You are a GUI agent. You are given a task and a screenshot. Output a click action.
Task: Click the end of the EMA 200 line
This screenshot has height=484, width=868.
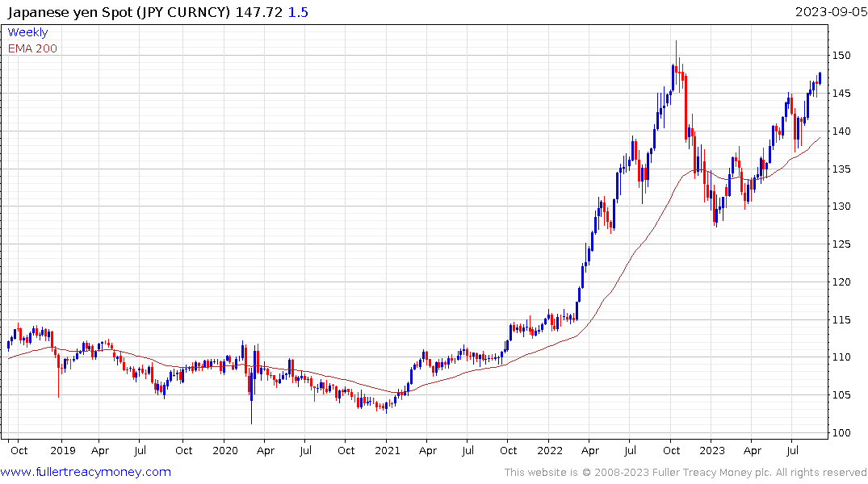(820, 138)
